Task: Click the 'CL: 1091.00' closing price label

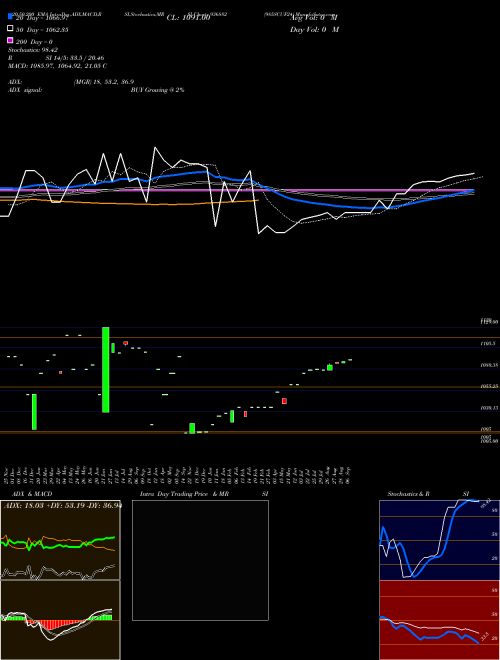Action: 188,18
